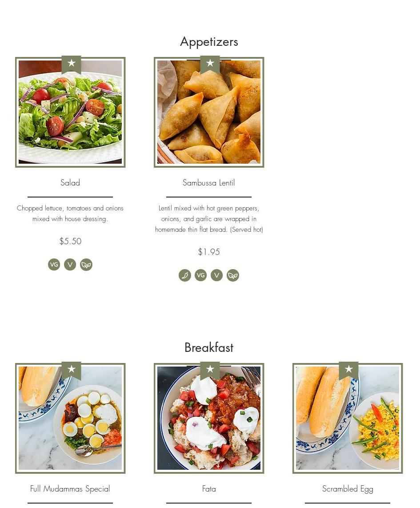Click the star ribbon on Scrambled Egg photo
Viewport: 420px width, 508px height.
click(348, 371)
